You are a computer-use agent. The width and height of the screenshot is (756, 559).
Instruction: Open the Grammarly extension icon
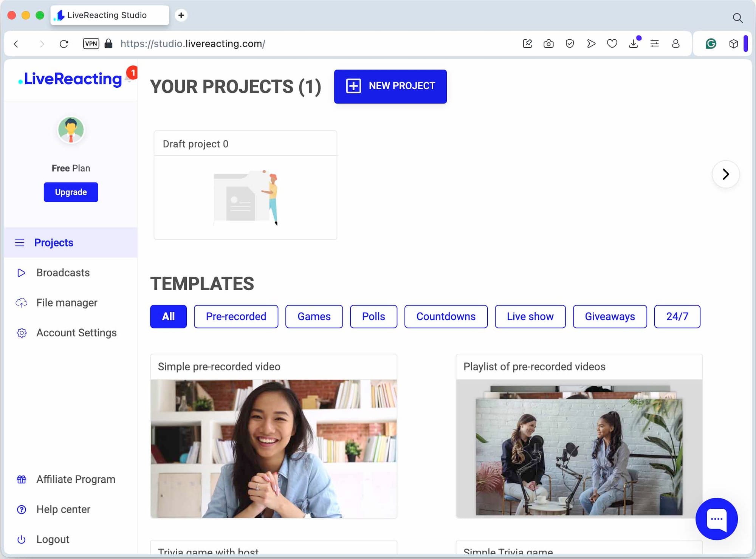point(711,44)
